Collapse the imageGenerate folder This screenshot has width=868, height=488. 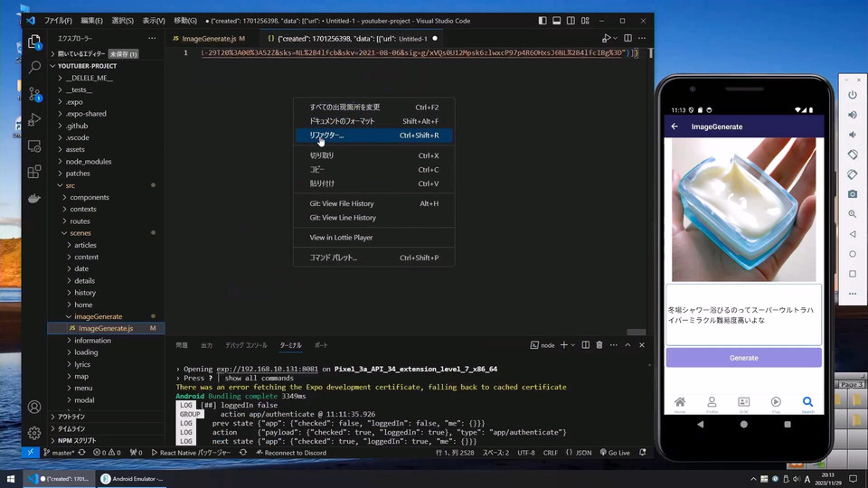[x=98, y=316]
